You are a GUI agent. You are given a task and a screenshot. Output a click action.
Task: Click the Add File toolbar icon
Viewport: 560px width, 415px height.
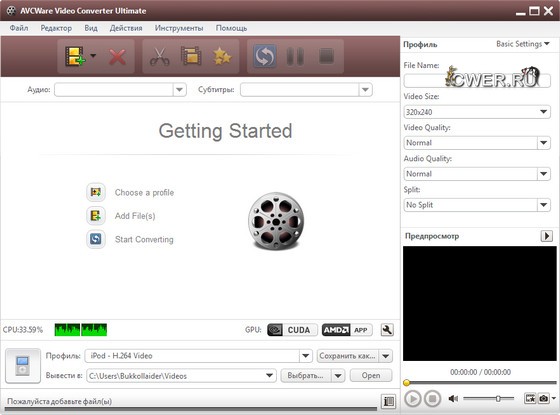pos(75,56)
